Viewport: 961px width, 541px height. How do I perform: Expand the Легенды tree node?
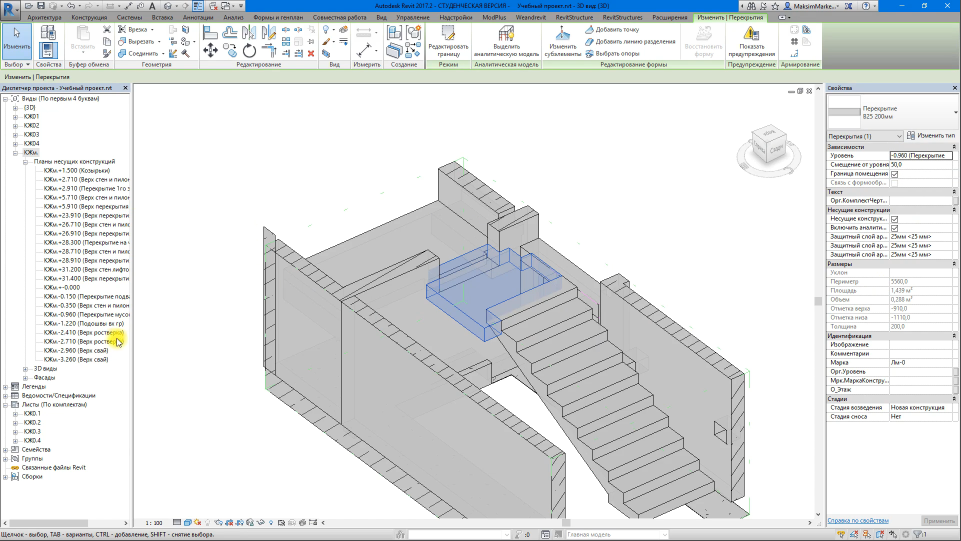5,387
